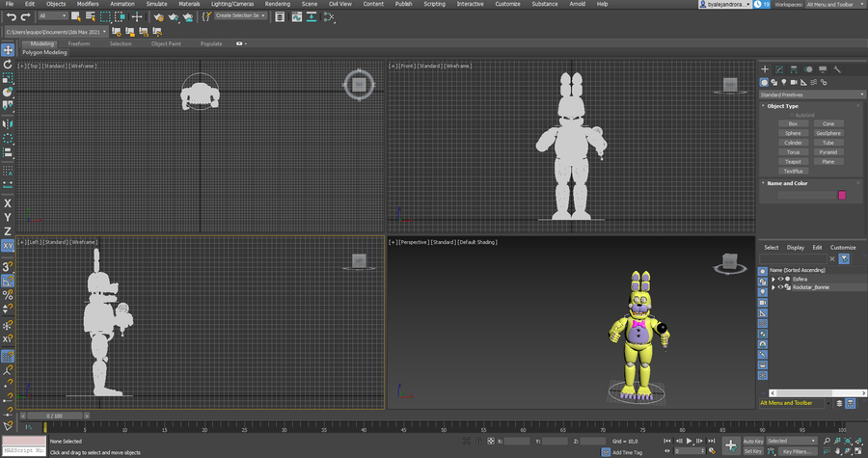Toggle Isolate Selection icon in status bar

pyautogui.click(x=466, y=441)
